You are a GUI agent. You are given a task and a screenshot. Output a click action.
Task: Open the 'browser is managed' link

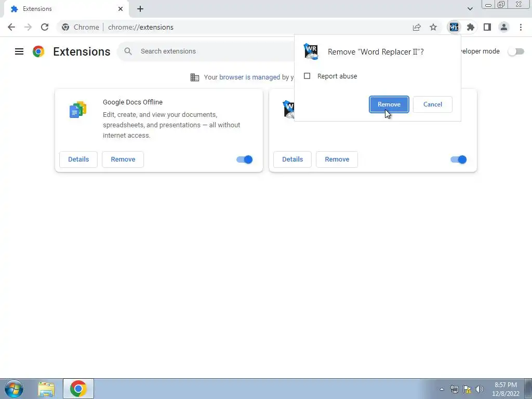point(249,77)
